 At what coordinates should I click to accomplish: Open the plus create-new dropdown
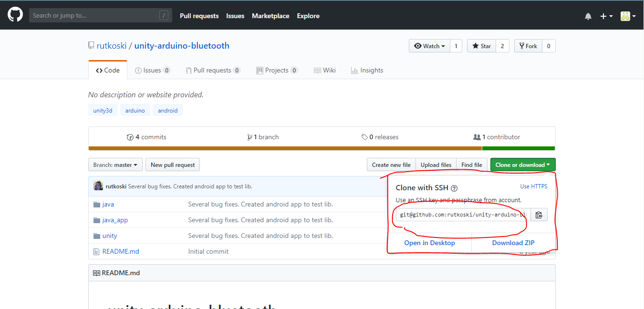[606, 16]
